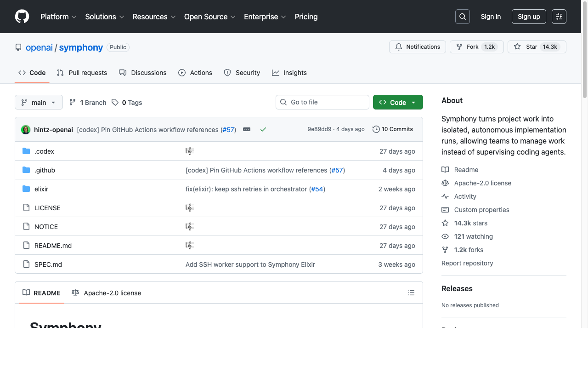Expand the Platform menu
Viewport: 588px width, 368px height.
click(x=58, y=17)
